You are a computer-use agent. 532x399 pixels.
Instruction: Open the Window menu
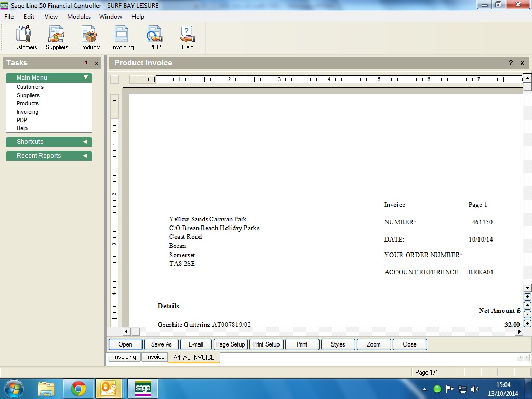(x=111, y=16)
